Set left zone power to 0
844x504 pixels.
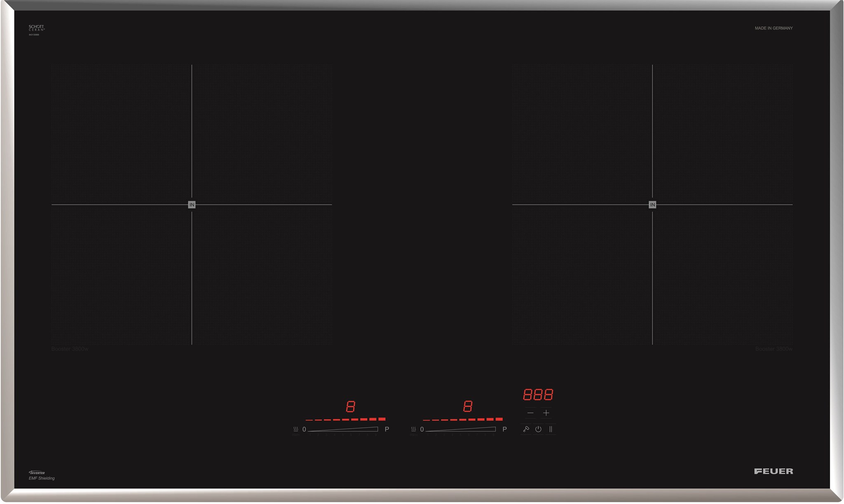(304, 429)
